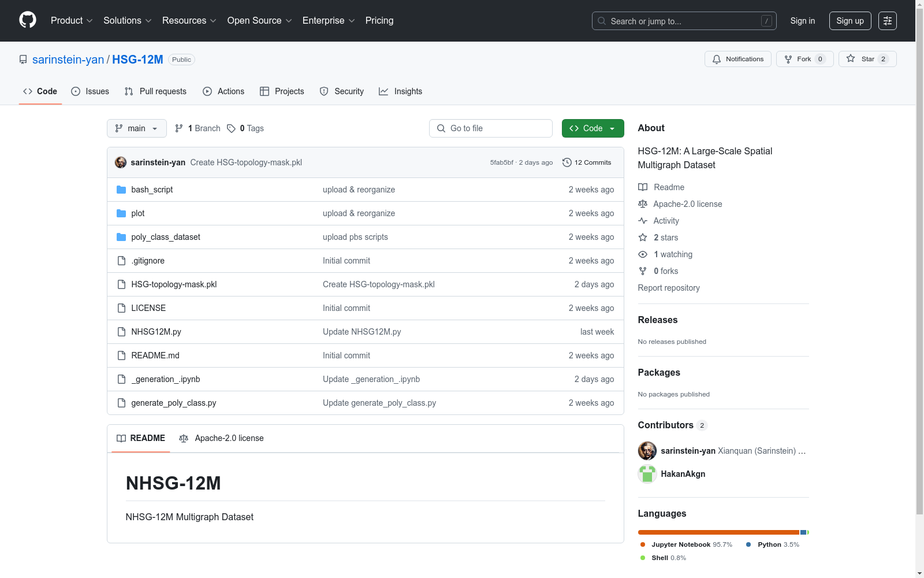Screen dimensions: 924x578
Task: Open the poly_class_dataset folder icon
Action: 121,237
